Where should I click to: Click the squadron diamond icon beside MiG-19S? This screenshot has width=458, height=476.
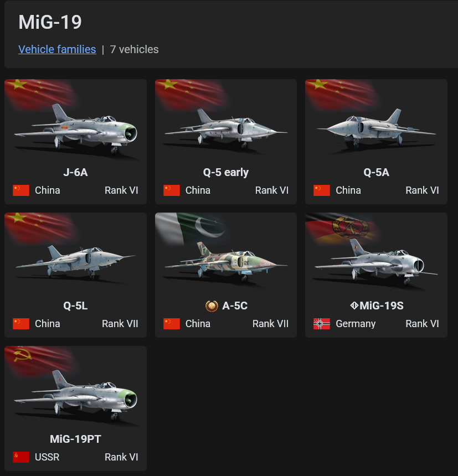[354, 306]
